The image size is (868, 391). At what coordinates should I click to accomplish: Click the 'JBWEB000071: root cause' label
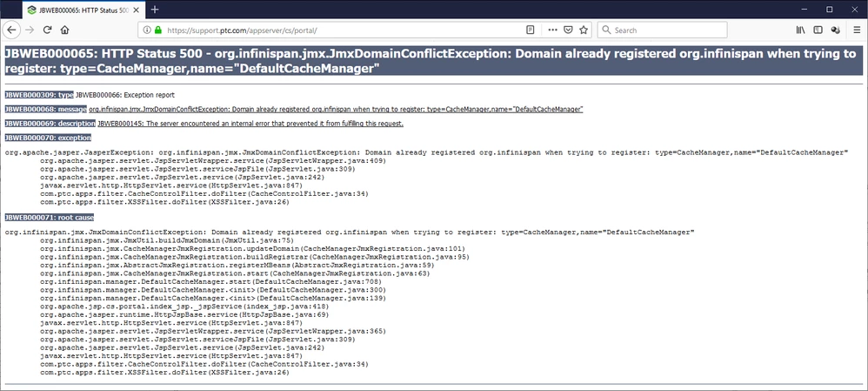(x=50, y=218)
